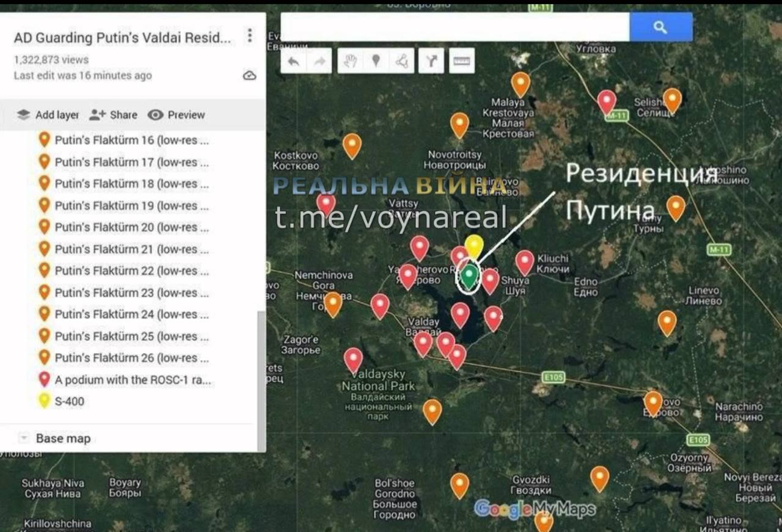Click the add directions tool
The height and width of the screenshot is (532, 782).
click(432, 61)
